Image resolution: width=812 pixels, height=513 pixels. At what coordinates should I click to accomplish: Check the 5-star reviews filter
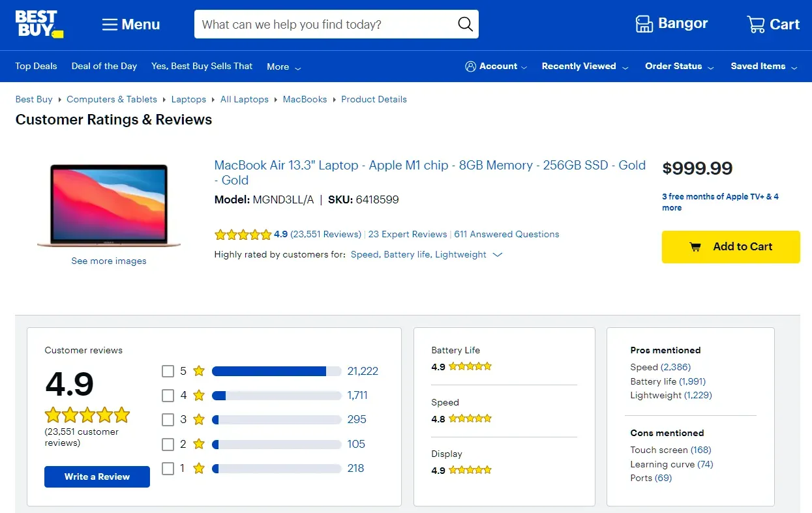click(167, 370)
